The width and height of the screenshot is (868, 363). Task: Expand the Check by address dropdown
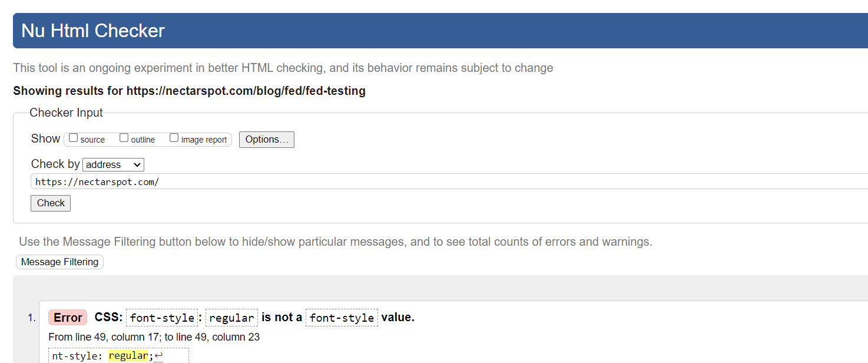[x=114, y=164]
